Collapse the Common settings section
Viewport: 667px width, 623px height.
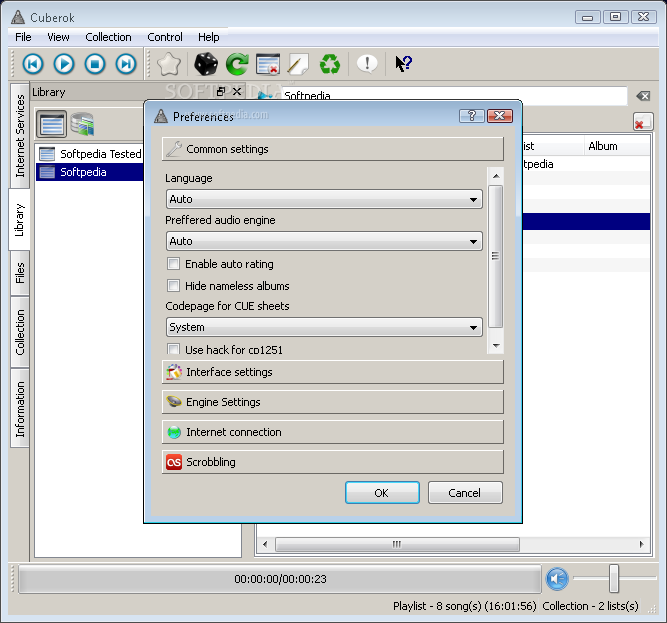pyautogui.click(x=333, y=149)
